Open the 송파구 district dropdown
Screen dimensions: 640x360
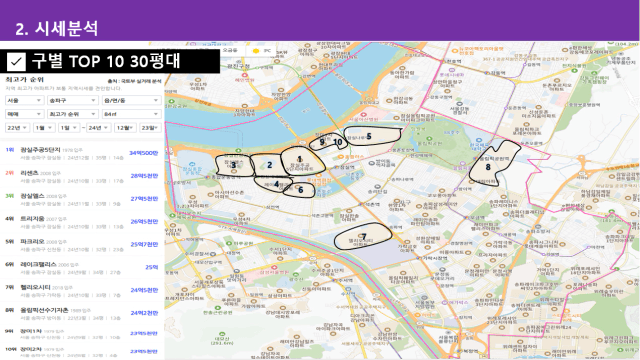coord(72,100)
